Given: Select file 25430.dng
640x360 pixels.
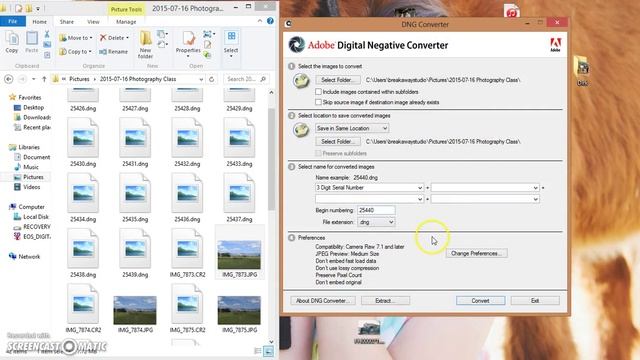Looking at the screenshot, I should [x=83, y=142].
